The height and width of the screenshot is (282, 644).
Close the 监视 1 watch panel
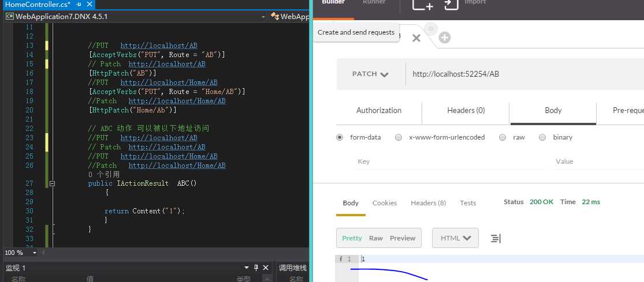click(x=266, y=268)
